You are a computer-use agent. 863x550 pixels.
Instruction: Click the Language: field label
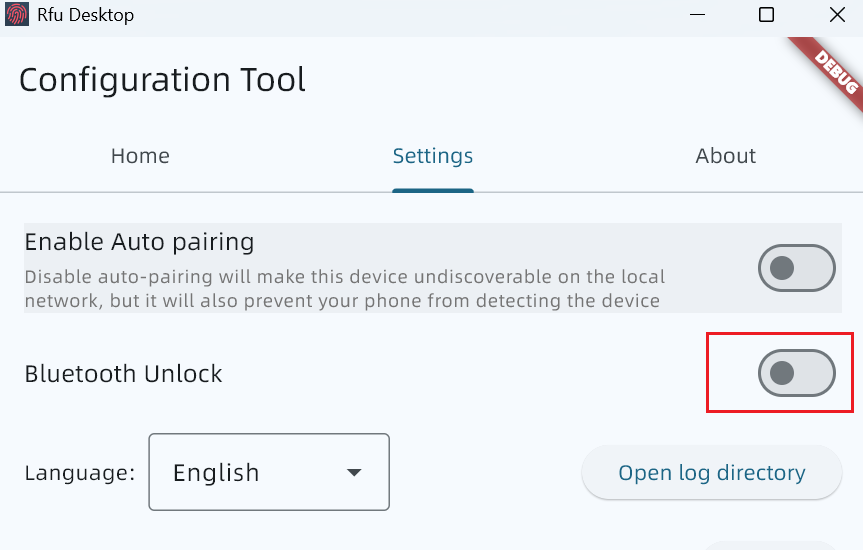tap(79, 473)
